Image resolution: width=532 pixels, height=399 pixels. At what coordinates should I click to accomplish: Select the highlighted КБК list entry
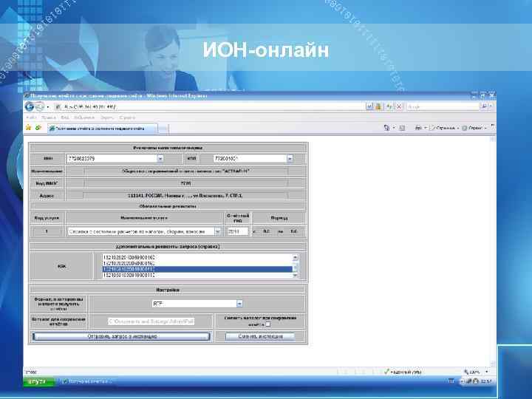(x=197, y=269)
